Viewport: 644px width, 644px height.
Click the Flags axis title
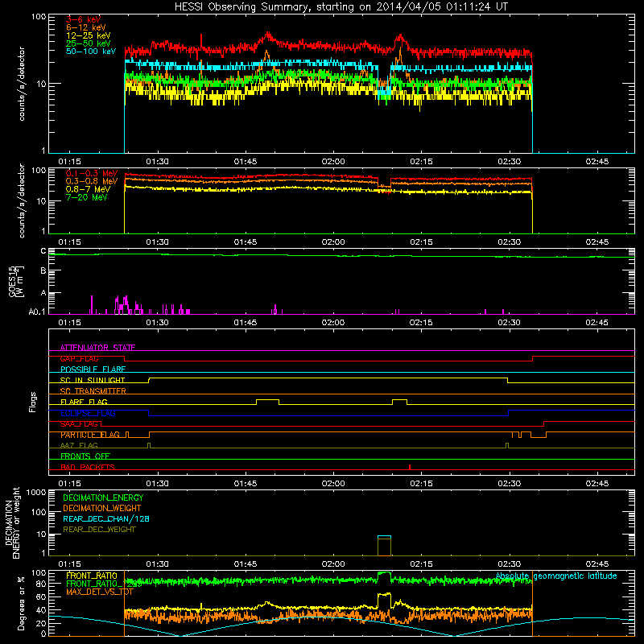point(33,402)
